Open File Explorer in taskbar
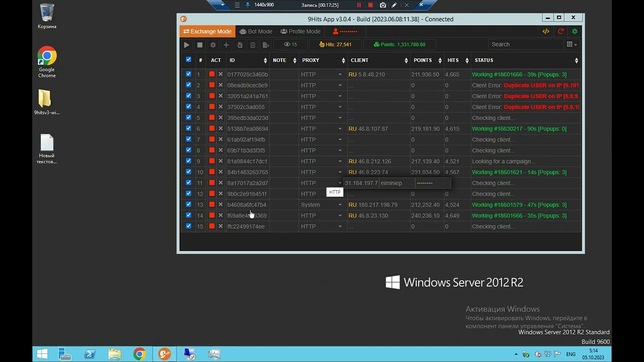 (115, 354)
